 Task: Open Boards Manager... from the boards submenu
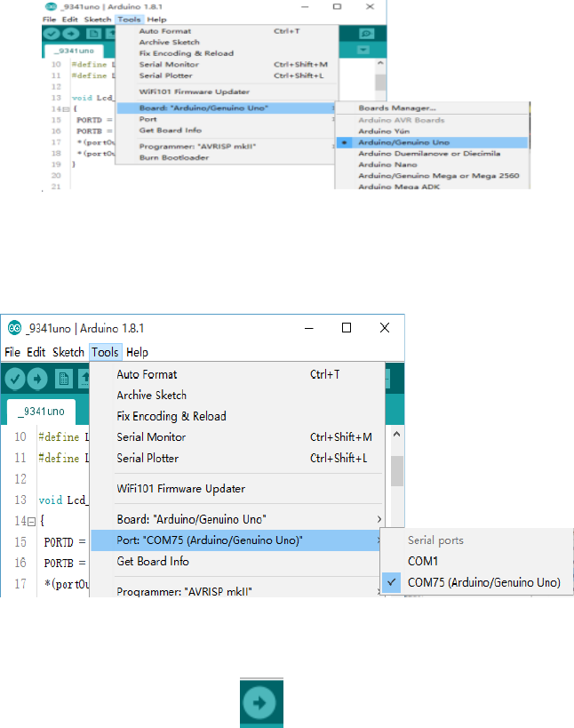pyautogui.click(x=432, y=108)
